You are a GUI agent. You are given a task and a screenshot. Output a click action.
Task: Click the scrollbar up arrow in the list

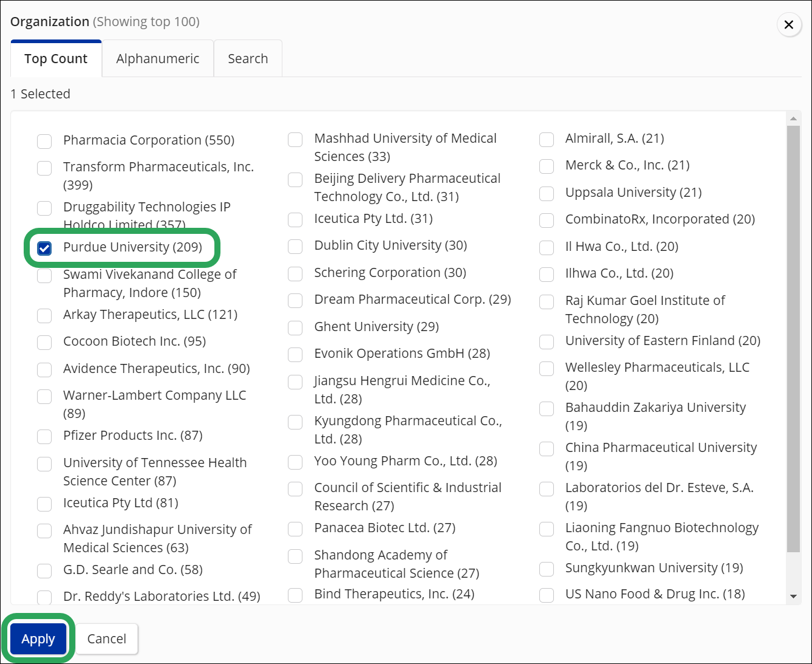793,118
